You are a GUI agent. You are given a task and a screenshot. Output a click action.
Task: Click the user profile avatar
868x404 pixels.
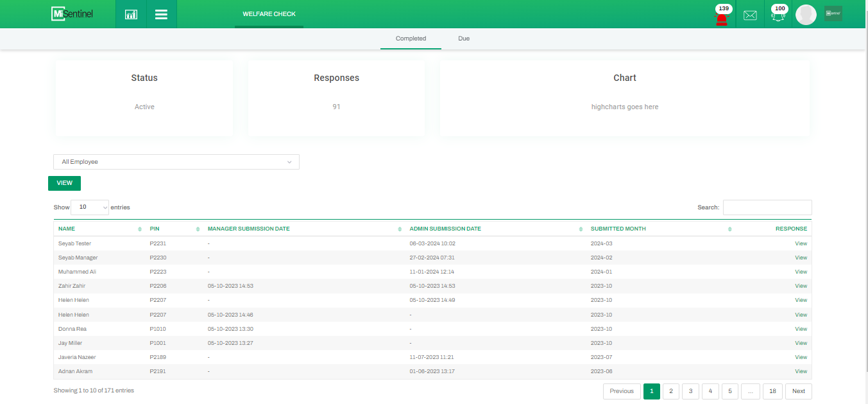tap(806, 15)
